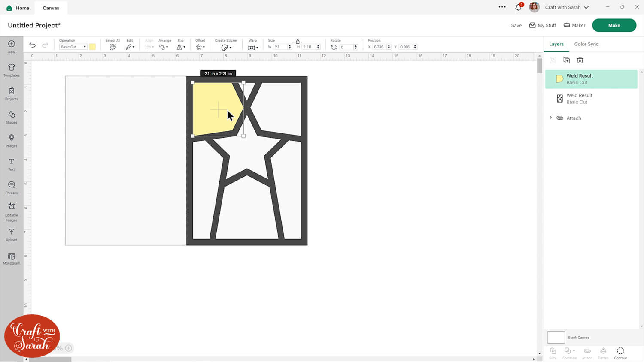644x362 pixels.
Task: Toggle the size aspect ratio lock
Action: pyautogui.click(x=298, y=42)
